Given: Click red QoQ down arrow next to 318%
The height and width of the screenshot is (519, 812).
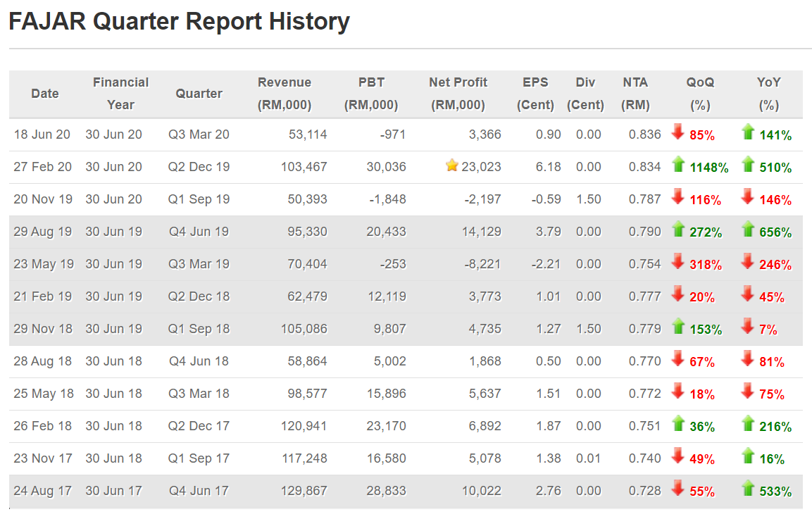Looking at the screenshot, I should tap(678, 261).
